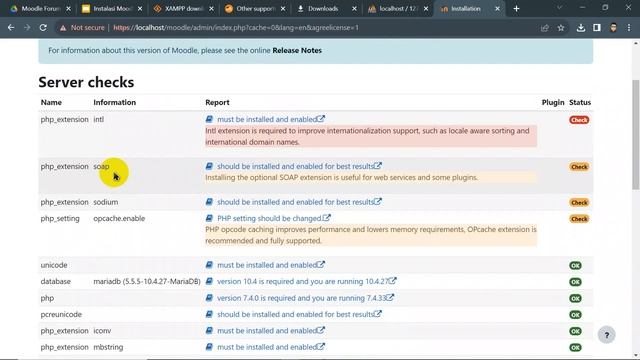Click the 'Server checks' heading

click(x=86, y=82)
